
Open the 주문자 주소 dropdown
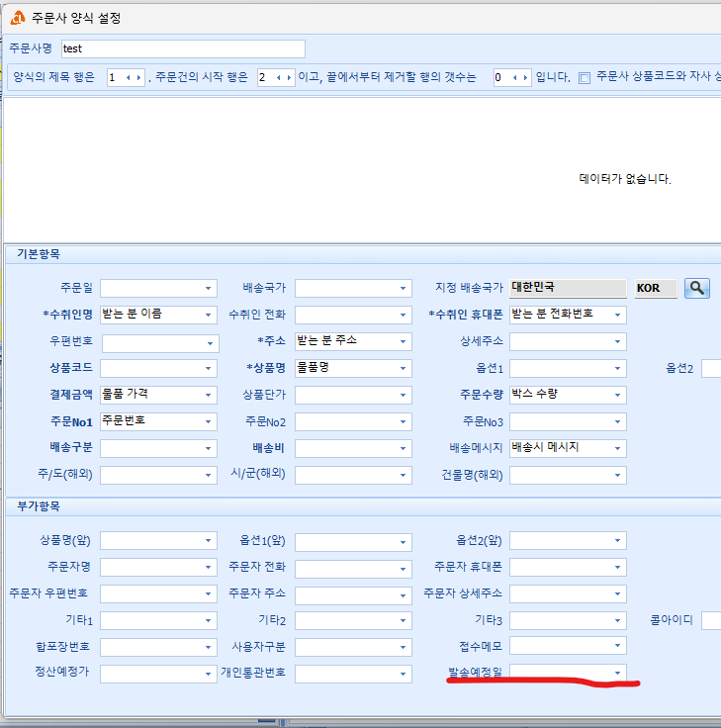click(x=403, y=595)
